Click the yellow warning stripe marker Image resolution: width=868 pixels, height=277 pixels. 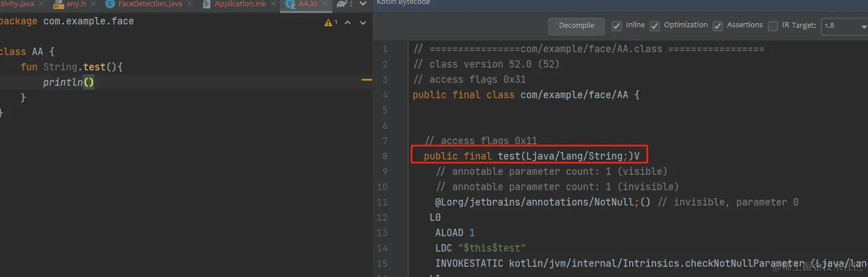pyautogui.click(x=366, y=80)
